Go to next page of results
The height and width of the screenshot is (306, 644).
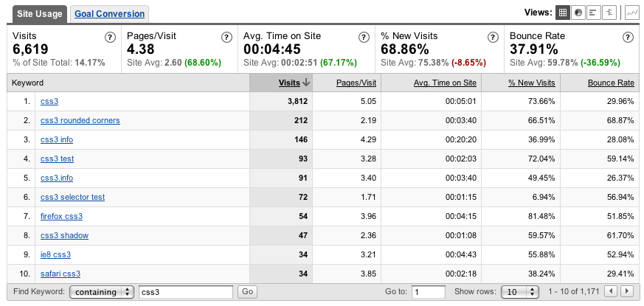tap(629, 292)
